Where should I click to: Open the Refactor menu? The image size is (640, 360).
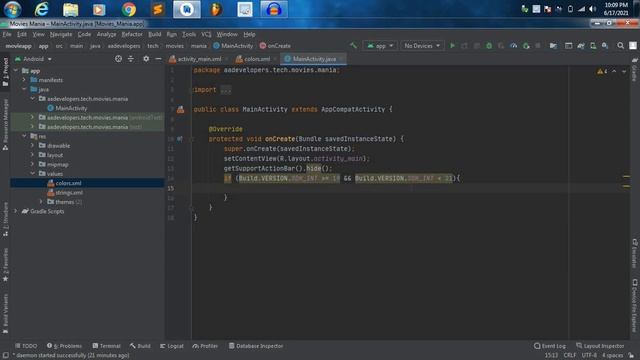point(132,34)
